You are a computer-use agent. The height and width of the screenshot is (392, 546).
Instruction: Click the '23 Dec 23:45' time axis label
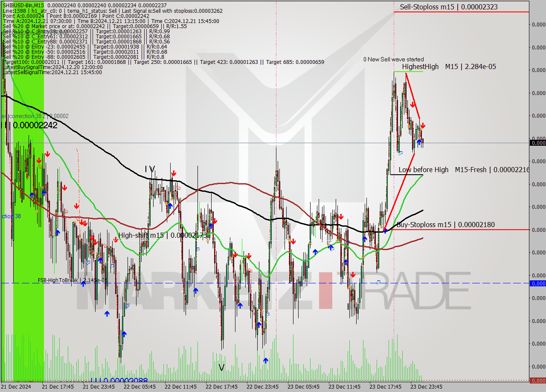click(x=426, y=387)
